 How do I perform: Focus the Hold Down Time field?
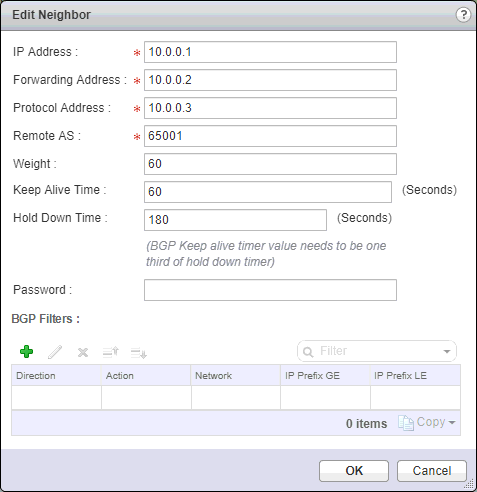[x=235, y=220]
